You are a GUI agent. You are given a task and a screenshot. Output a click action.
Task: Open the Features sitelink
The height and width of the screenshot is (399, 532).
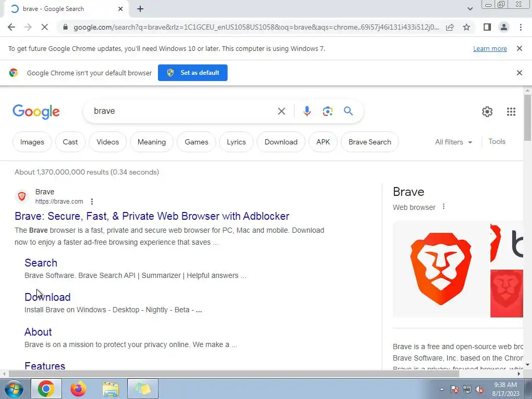pos(45,366)
